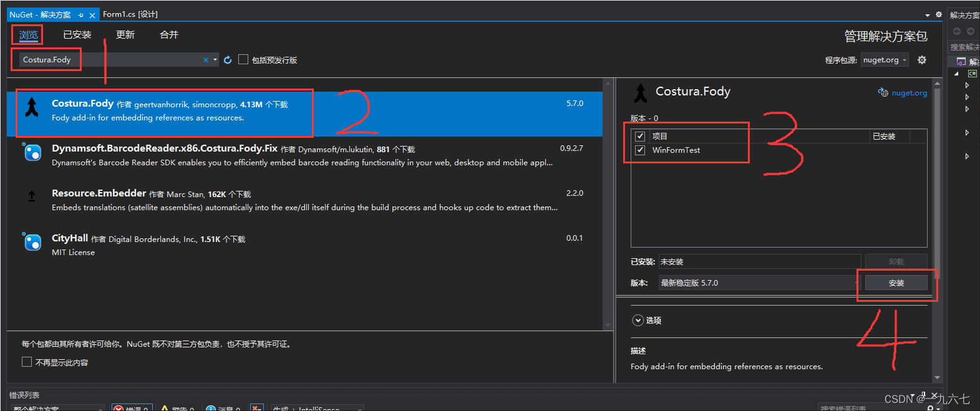This screenshot has width=980, height=411.
Task: Close the NuGet - 解决方案 tab
Action: pos(92,15)
